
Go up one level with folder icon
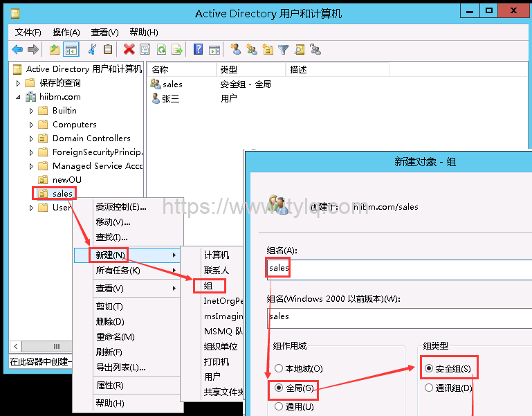coord(54,50)
